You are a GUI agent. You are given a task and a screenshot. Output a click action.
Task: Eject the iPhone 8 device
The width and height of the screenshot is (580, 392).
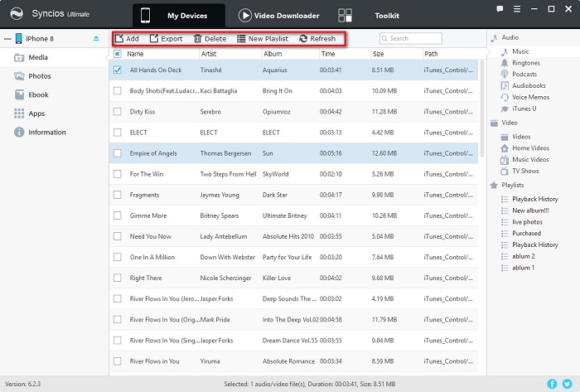pyautogui.click(x=96, y=38)
